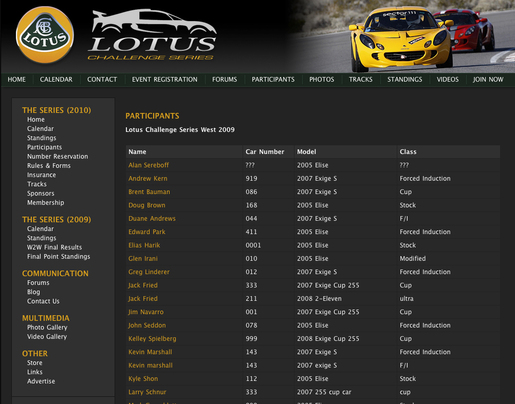Click the yellow Lotus car banner photo
515x404 pixels.
(402, 36)
